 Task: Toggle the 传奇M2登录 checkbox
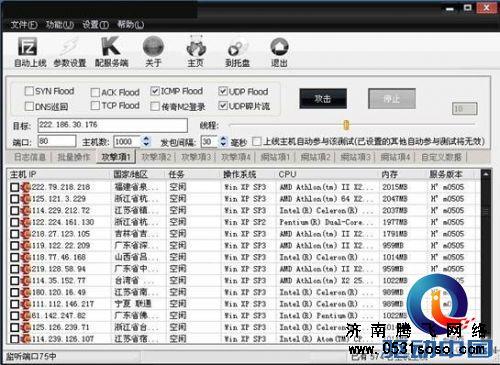click(155, 106)
